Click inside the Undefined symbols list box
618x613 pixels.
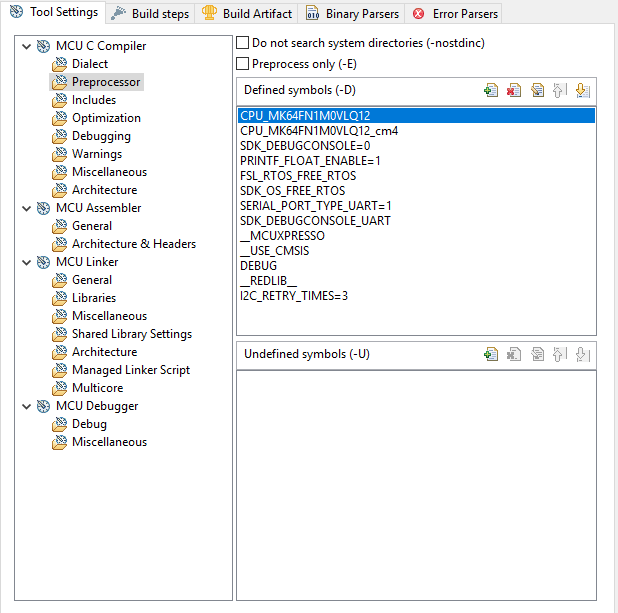416,485
